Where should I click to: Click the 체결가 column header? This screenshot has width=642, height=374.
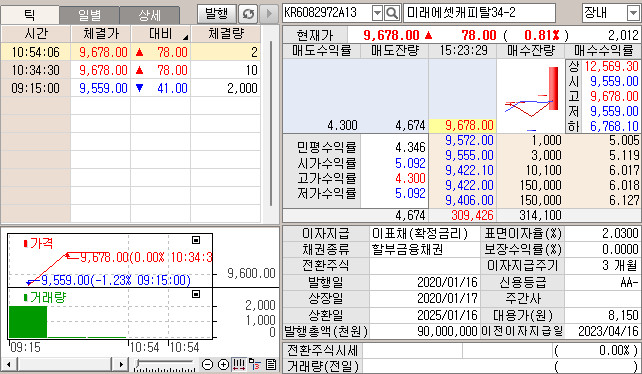(x=101, y=34)
